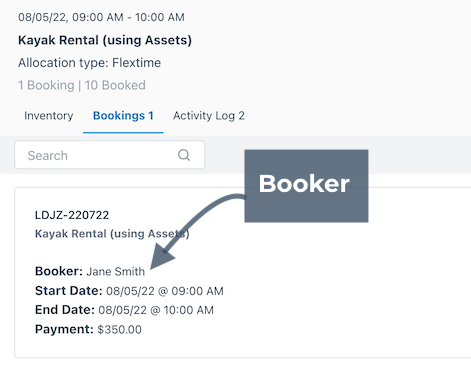The image size is (471, 369).
Task: Click the Payment: field label
Action: coord(64,329)
